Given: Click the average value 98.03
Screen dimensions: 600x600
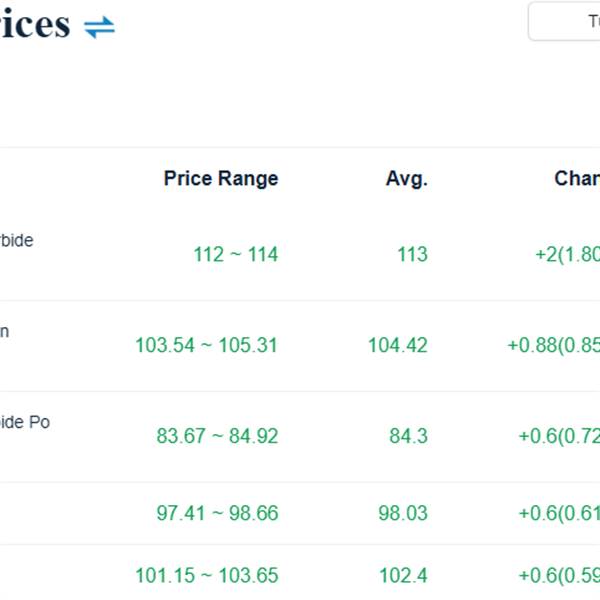Looking at the screenshot, I should [402, 513].
